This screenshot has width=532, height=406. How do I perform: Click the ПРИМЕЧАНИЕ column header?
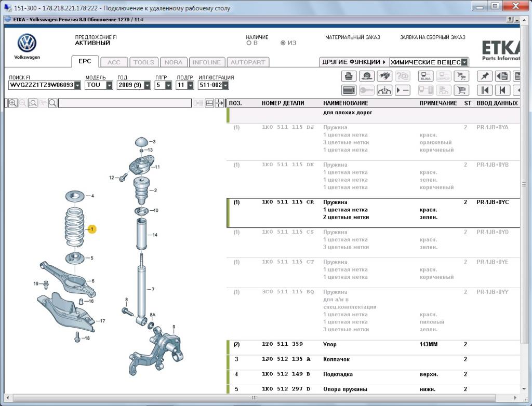coord(438,103)
